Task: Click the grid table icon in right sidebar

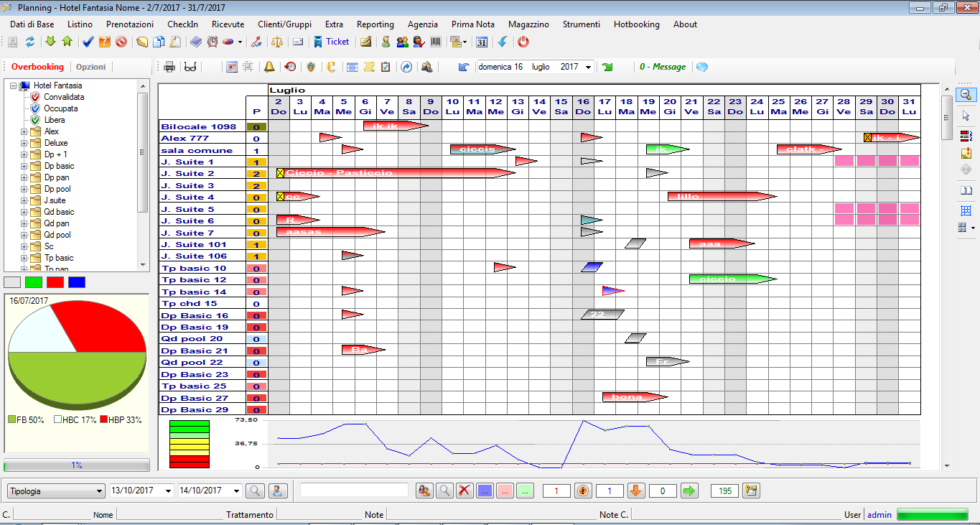Action: (966, 210)
